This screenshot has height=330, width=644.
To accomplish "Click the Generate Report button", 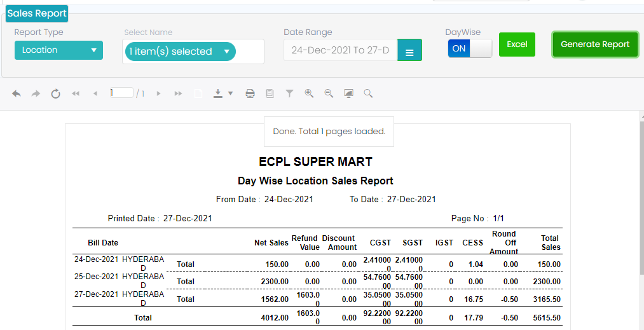I will (x=595, y=45).
